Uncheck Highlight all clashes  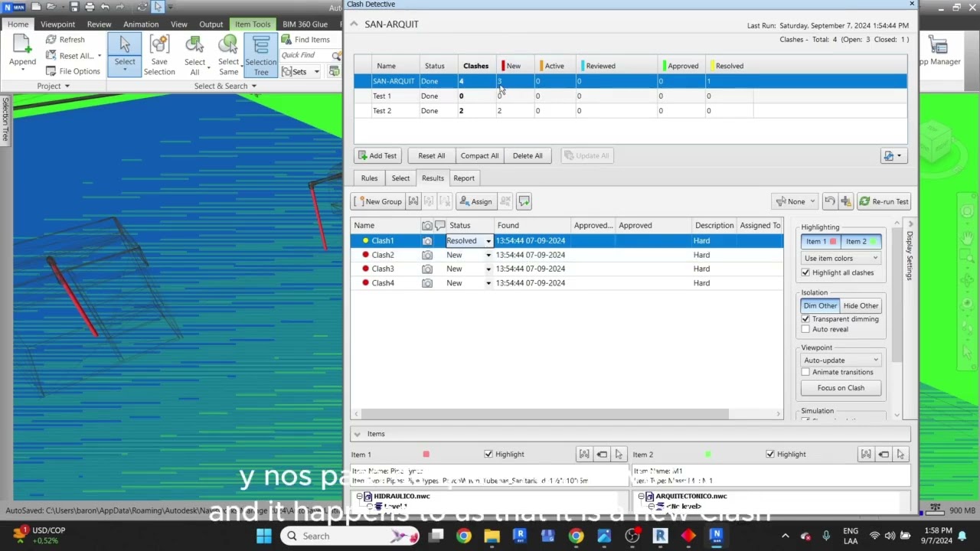coord(805,272)
